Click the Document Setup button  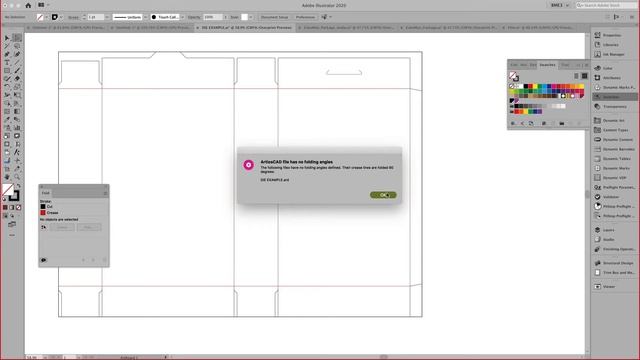pyautogui.click(x=274, y=17)
